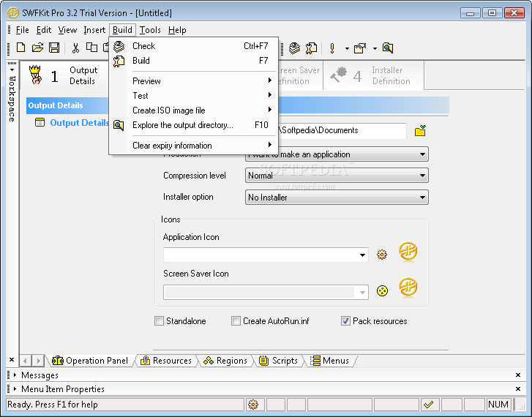Select Output Details tree item

tap(79, 122)
